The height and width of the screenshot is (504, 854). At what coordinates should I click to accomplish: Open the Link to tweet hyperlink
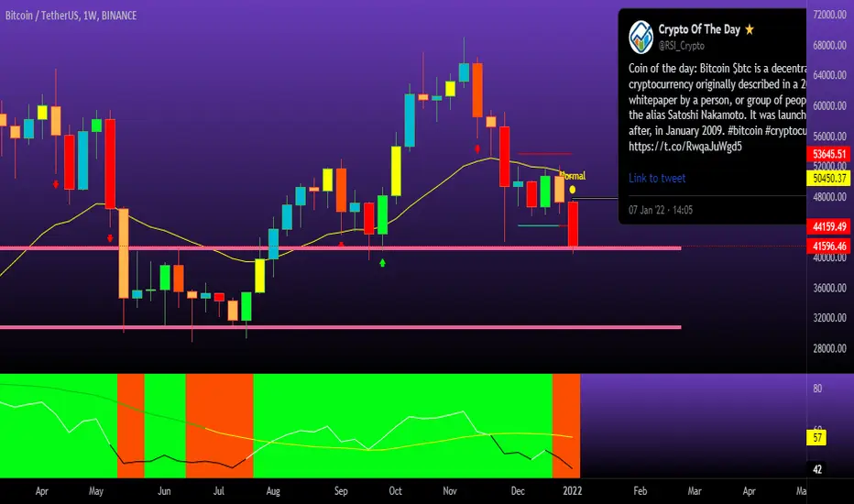657,178
